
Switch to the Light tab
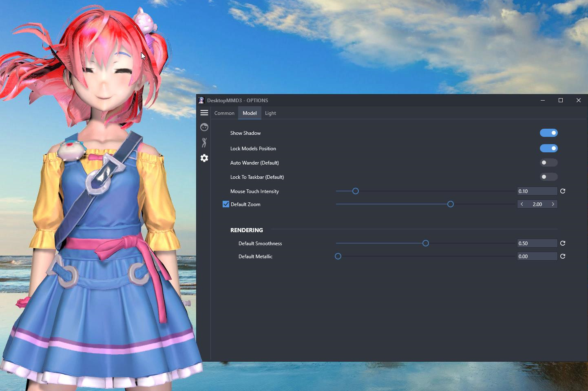pyautogui.click(x=270, y=113)
